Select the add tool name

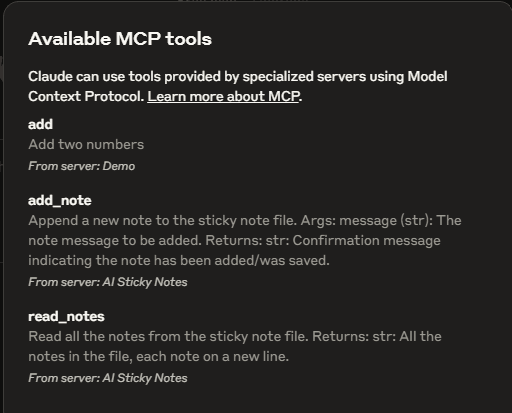[x=40, y=124]
